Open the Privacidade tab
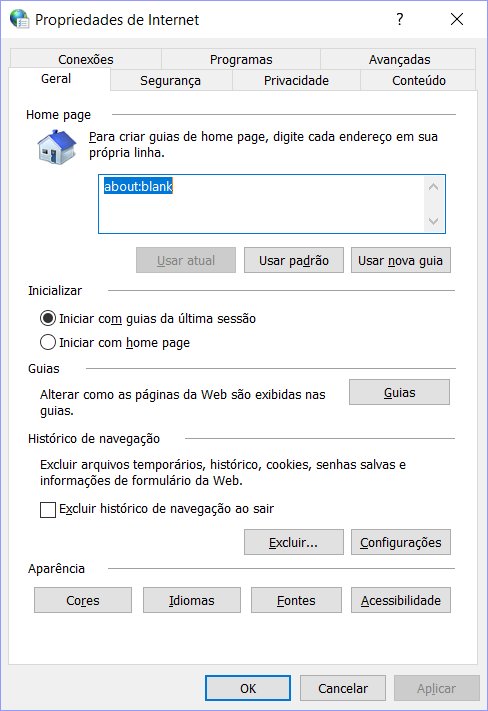This screenshot has width=488, height=711. 296,80
